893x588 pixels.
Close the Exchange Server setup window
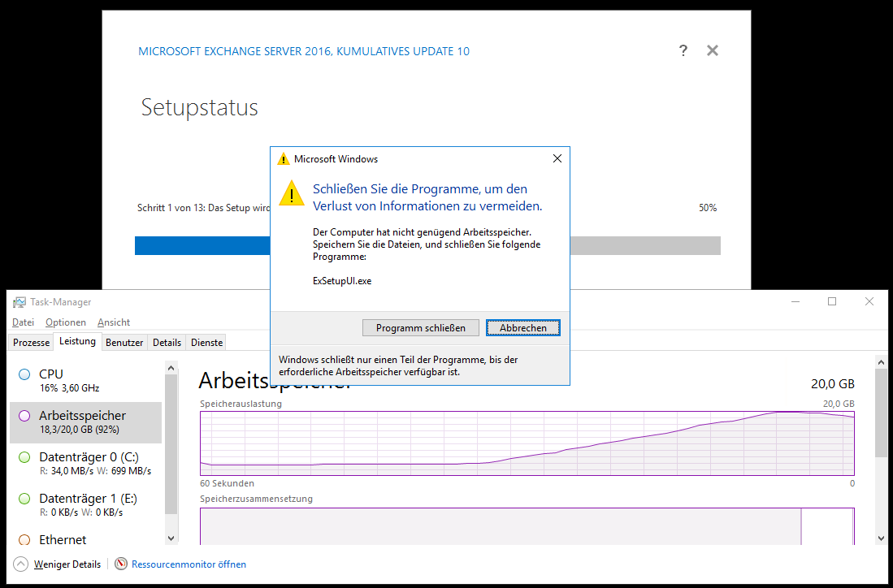[x=712, y=50]
